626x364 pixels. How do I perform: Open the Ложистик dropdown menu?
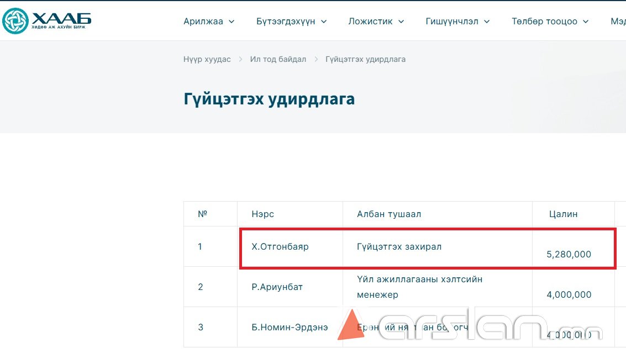click(x=376, y=22)
